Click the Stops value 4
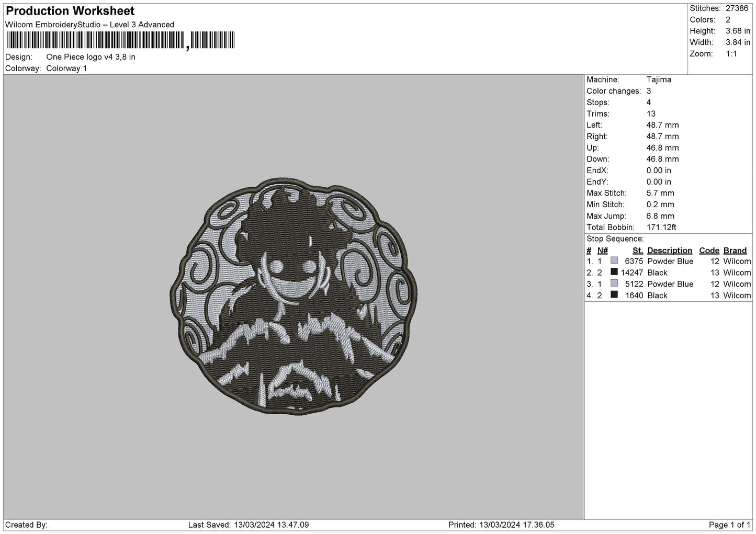756x534 pixels. pos(649,103)
